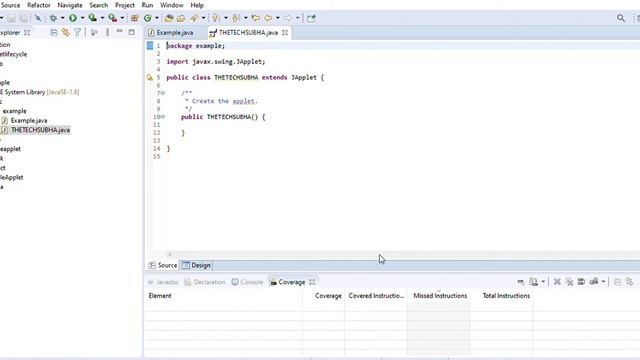This screenshot has height=360, width=640.
Task: Switch to the Source tab
Action: click(x=163, y=265)
